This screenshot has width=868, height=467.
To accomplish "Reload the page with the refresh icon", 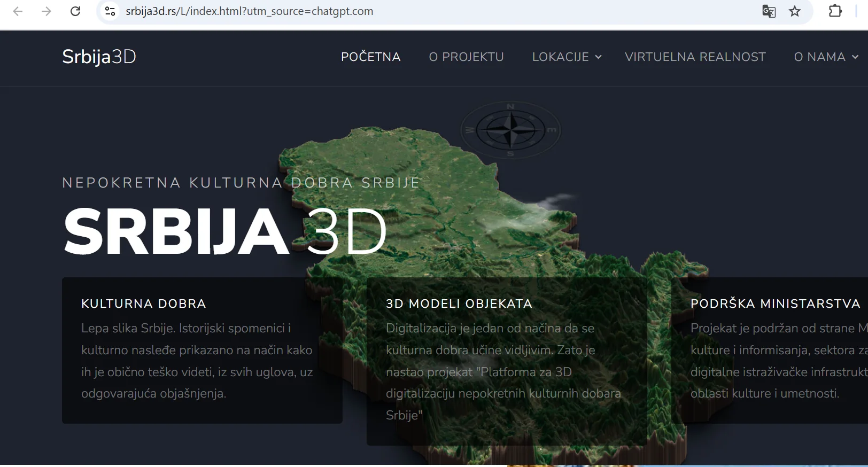I will pos(75,11).
